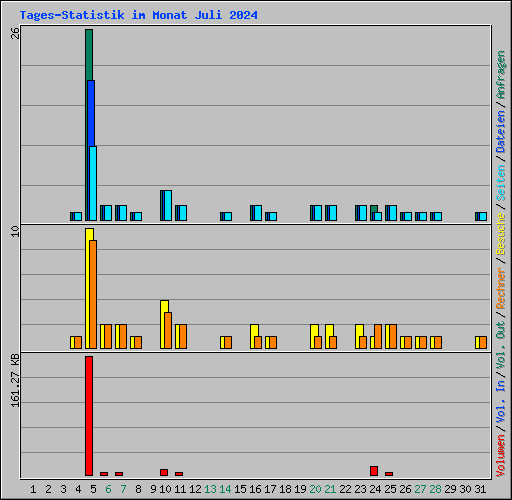Click the orange Rechner legend label
The height and width of the screenshot is (500, 512).
click(501, 289)
